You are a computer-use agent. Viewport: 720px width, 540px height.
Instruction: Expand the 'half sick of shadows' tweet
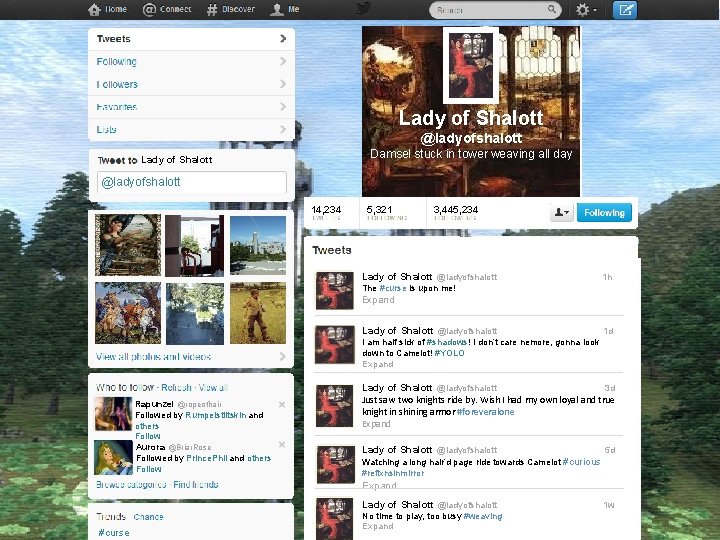pos(378,364)
